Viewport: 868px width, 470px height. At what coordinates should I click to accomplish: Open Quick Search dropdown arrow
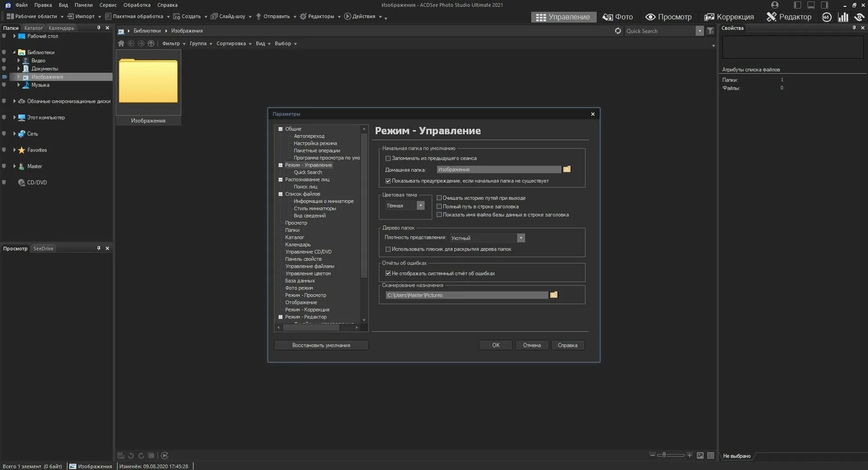click(700, 31)
